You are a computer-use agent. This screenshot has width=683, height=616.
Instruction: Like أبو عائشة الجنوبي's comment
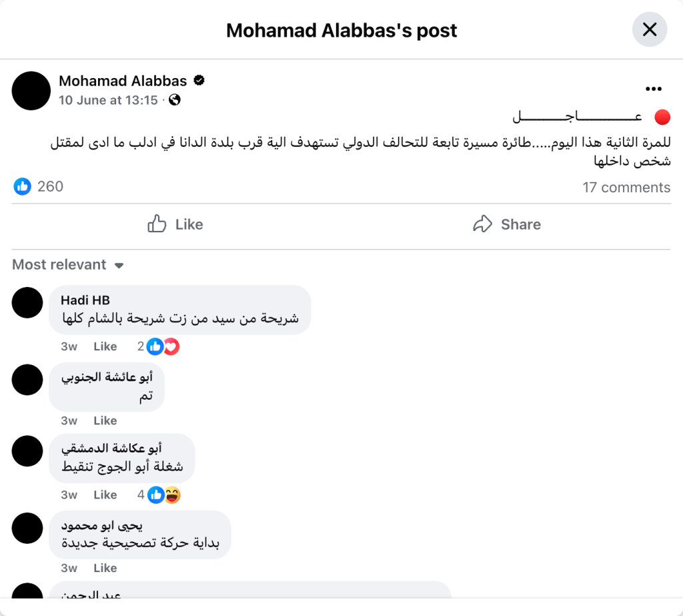point(105,420)
